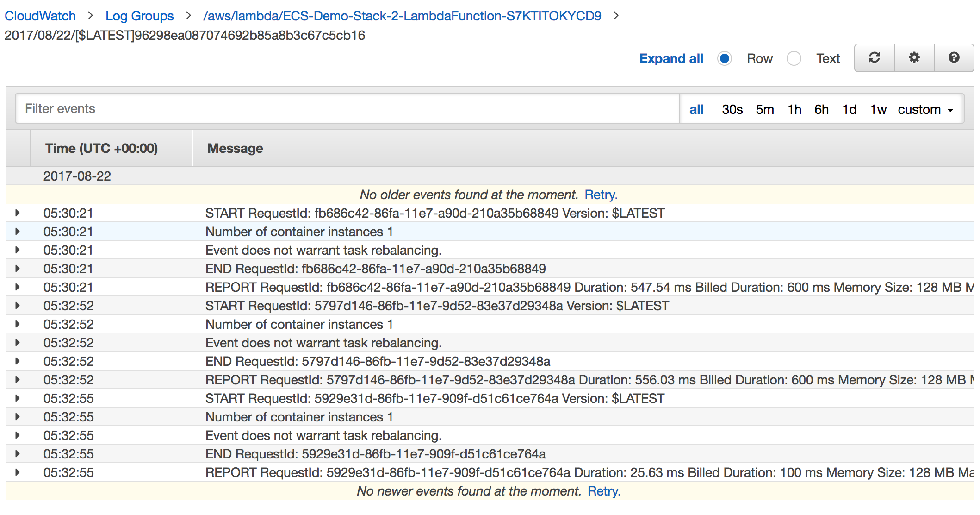Viewport: 980px width, 515px height.
Task: Go to CloudWatch breadcrumb link
Action: tap(40, 16)
